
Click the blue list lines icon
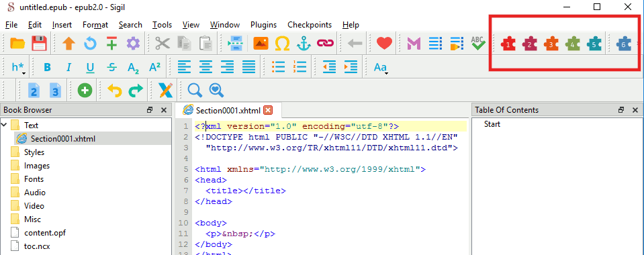coord(435,43)
